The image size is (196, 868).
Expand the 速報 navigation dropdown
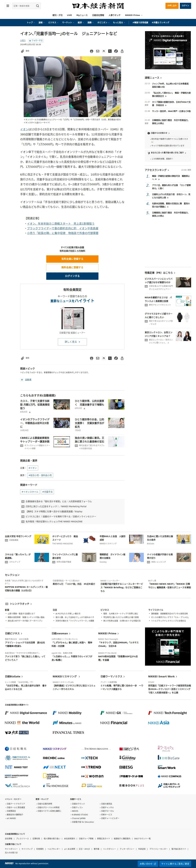[x=41, y=23]
